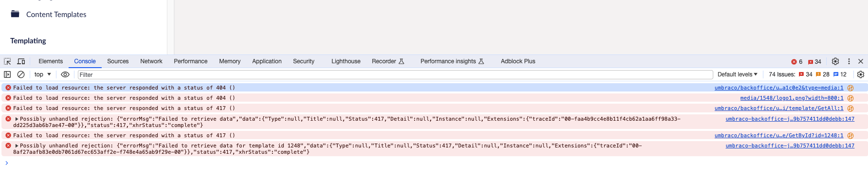Open Console settings gear beside the issues count

point(861,74)
